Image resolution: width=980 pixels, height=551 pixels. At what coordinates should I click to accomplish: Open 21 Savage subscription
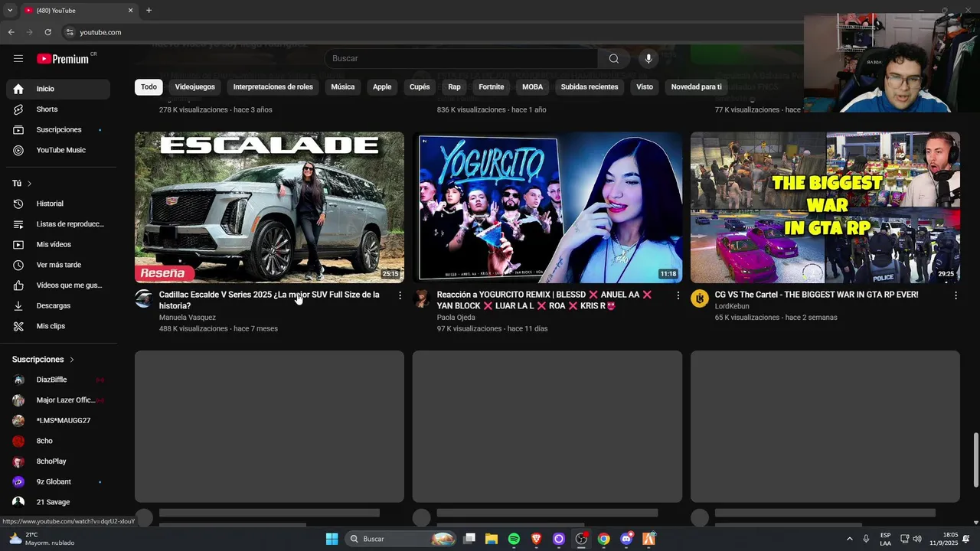[x=58, y=502]
